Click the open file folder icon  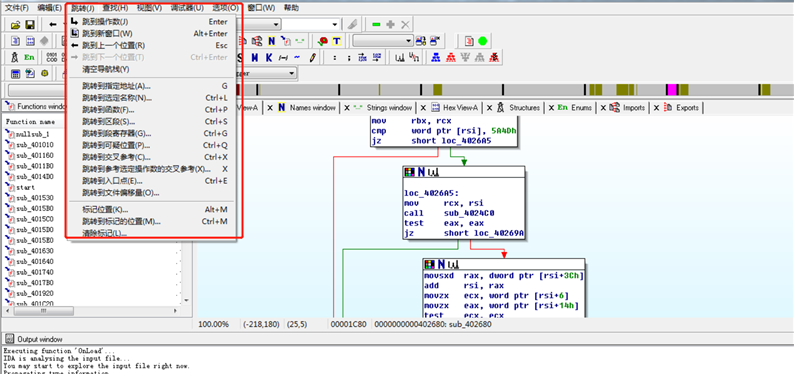(15, 24)
